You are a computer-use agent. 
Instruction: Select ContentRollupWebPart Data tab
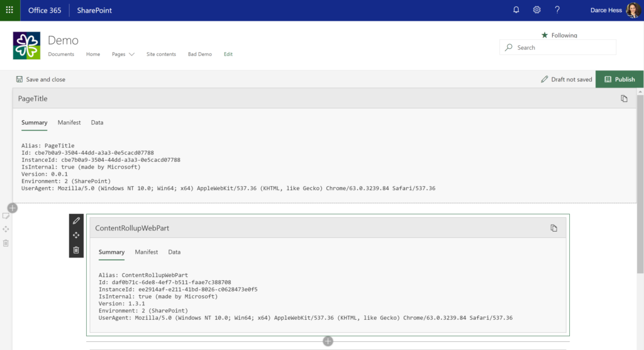[x=174, y=252]
